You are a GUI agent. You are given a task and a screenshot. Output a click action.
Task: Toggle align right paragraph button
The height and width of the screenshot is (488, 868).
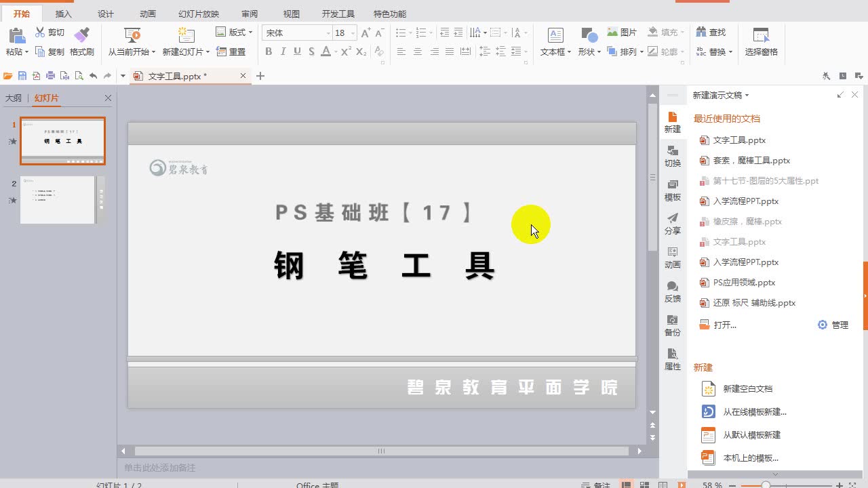pos(434,52)
